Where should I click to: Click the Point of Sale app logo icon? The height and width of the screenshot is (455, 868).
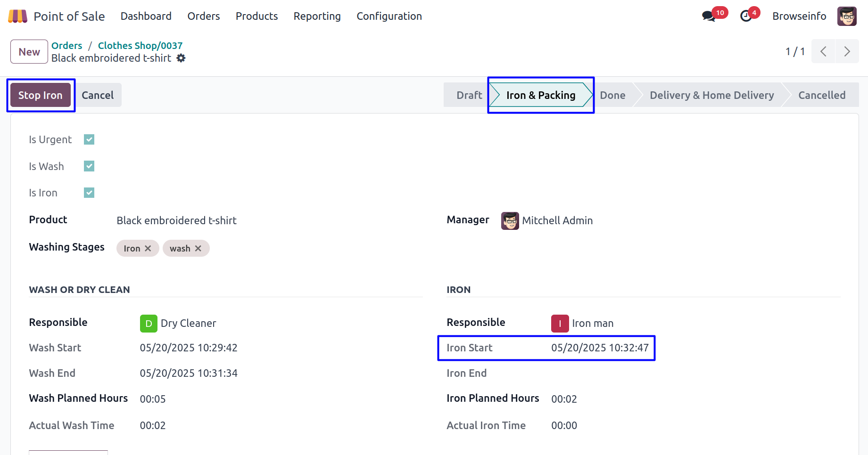point(18,16)
